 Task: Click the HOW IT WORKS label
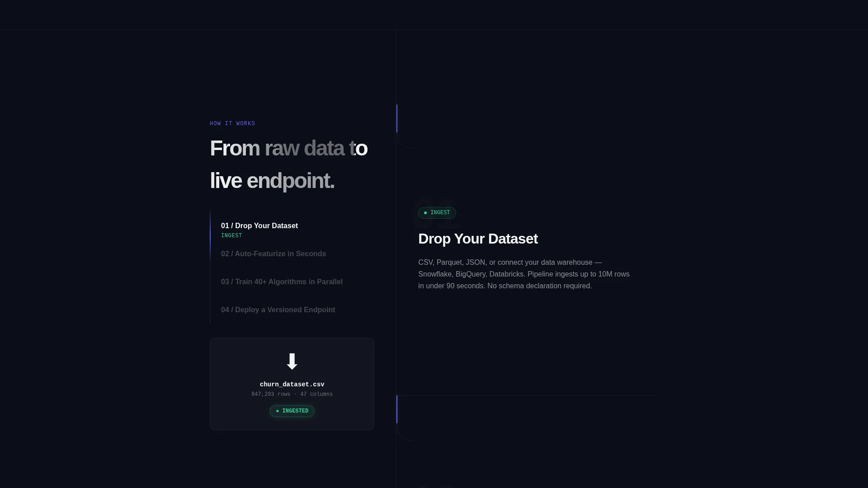(x=232, y=124)
